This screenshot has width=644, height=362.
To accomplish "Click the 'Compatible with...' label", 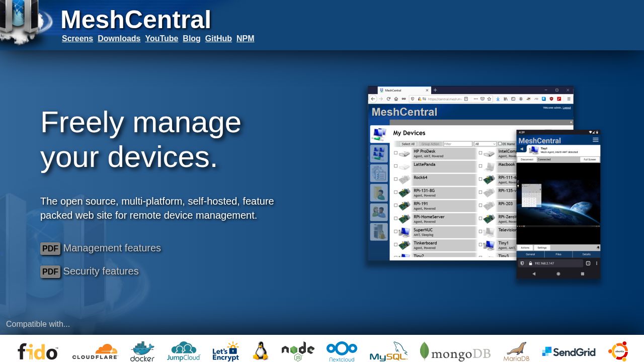I will tap(38, 324).
